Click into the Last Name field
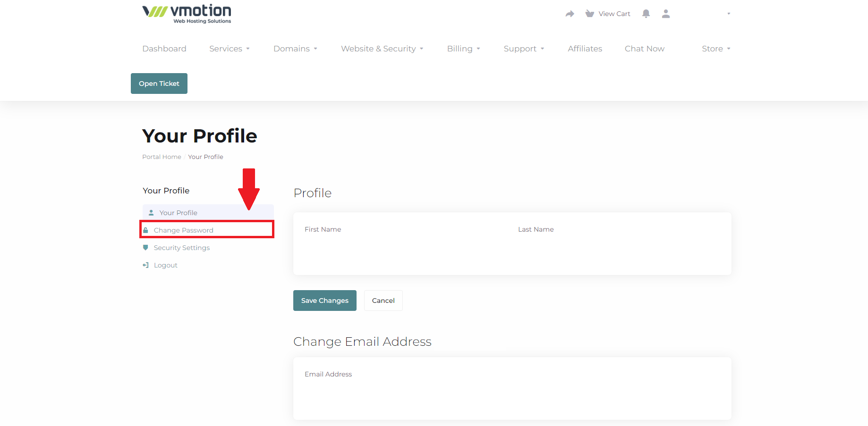This screenshot has height=426, width=868. (x=619, y=251)
